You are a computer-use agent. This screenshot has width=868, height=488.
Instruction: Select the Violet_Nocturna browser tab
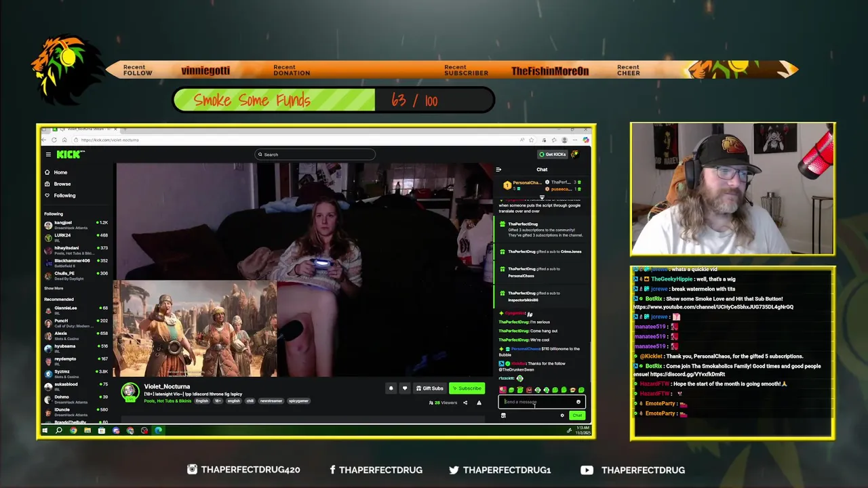[x=84, y=129]
